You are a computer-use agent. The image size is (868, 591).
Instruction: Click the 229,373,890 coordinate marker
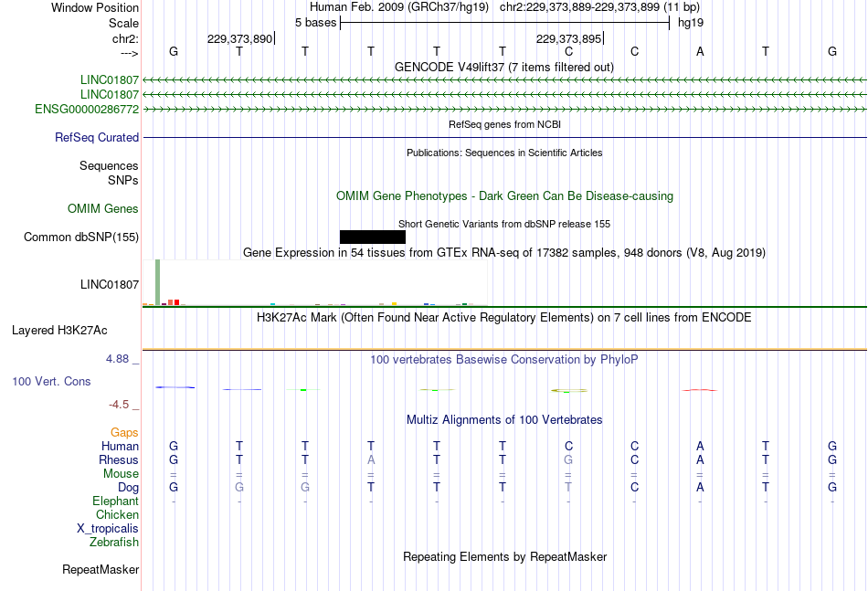pos(239,38)
